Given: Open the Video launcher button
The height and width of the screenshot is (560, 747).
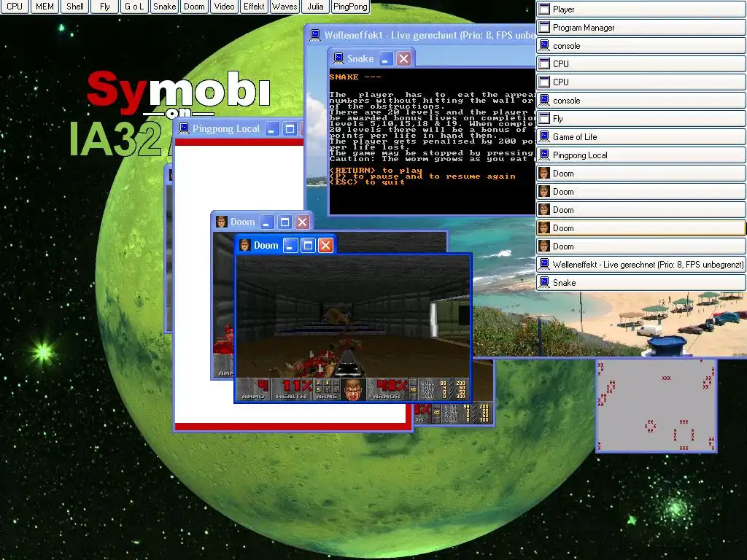Looking at the screenshot, I should pos(224,7).
